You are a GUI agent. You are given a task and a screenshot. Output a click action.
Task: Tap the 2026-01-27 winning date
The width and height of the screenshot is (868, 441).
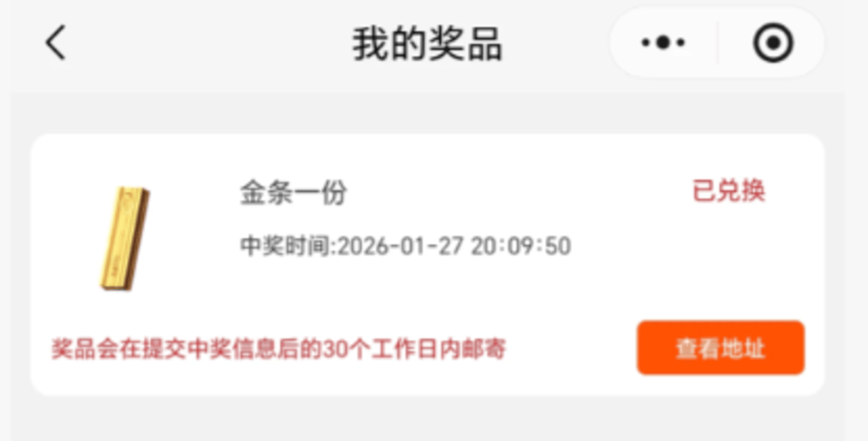(400, 246)
